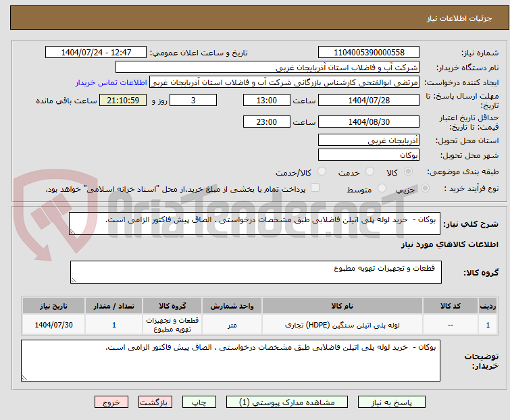Choose the کالا/خدمت radio option
Image resolution: width=510 pixels, height=420 pixels.
pyautogui.click(x=322, y=172)
